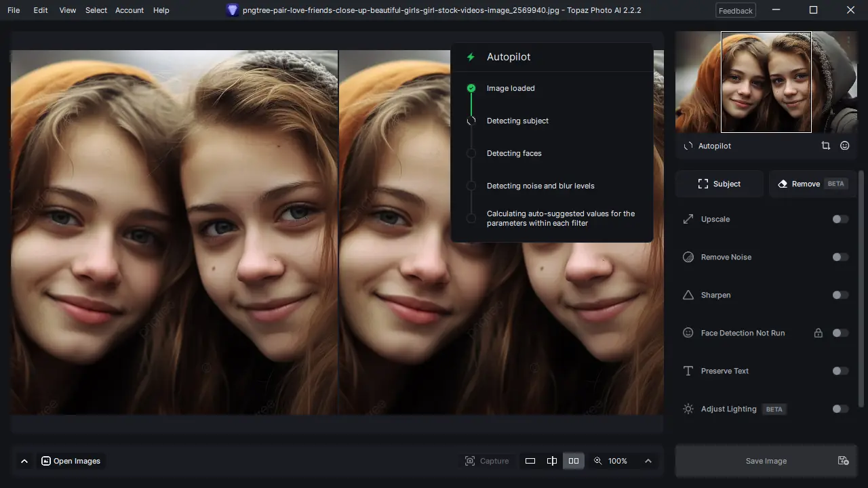The height and width of the screenshot is (488, 868).
Task: Select side-by-side comparison view
Action: 574,461
